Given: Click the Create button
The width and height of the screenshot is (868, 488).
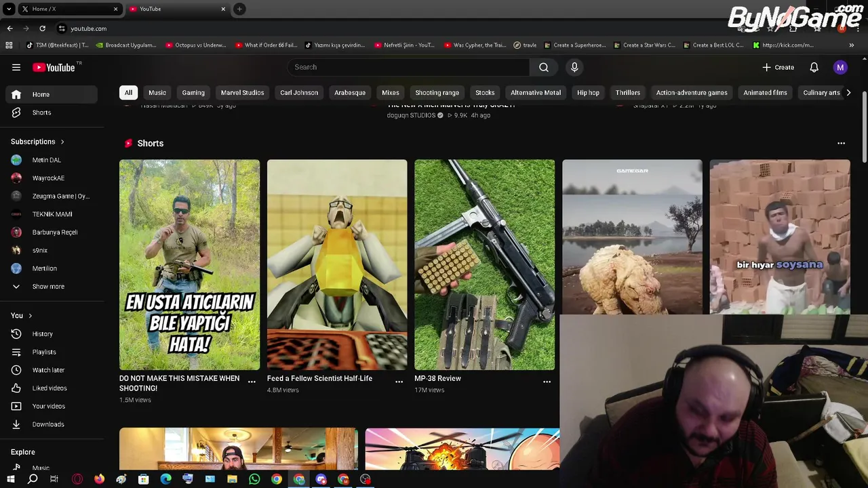Looking at the screenshot, I should coord(778,67).
